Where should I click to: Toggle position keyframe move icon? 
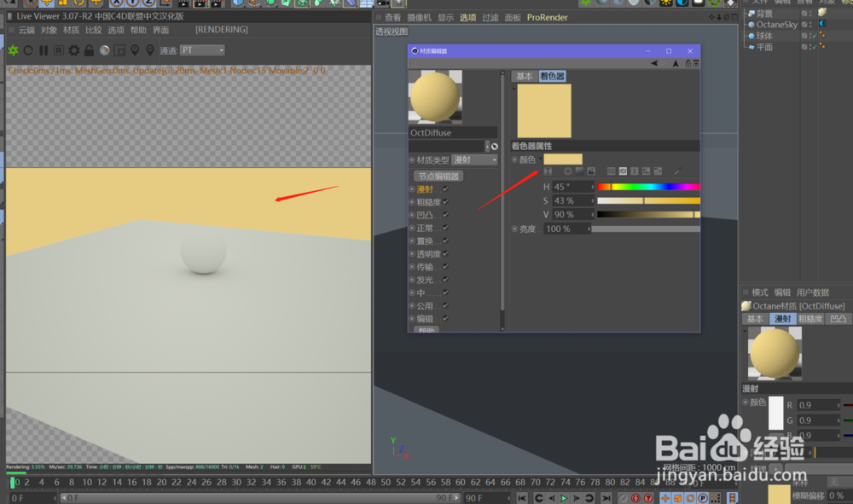click(x=665, y=498)
